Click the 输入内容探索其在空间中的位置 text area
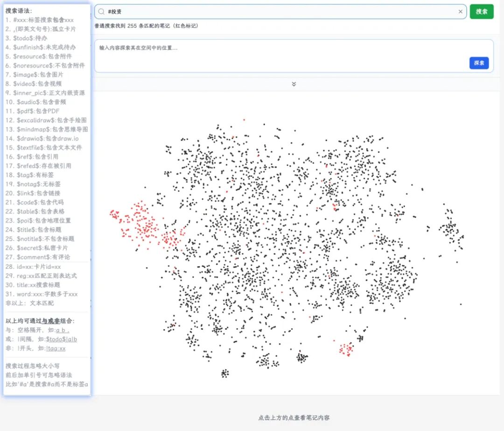 pos(294,56)
